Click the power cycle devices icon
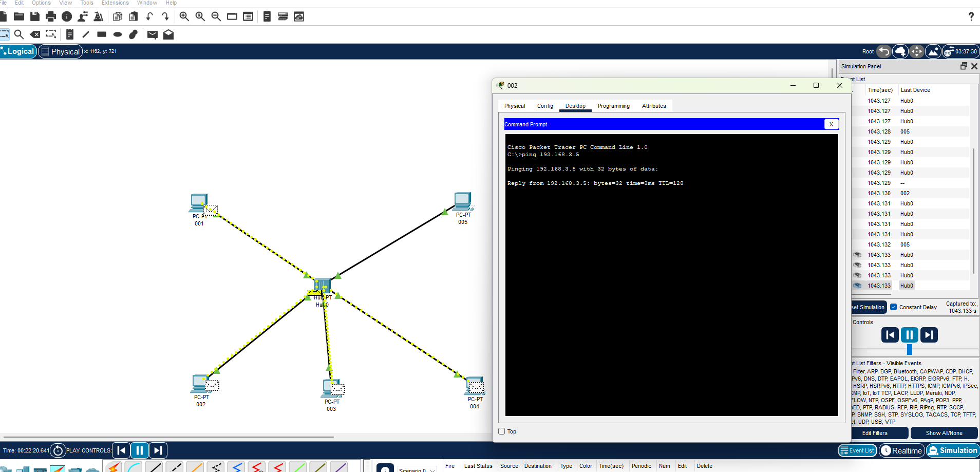The image size is (980, 472). point(58,450)
